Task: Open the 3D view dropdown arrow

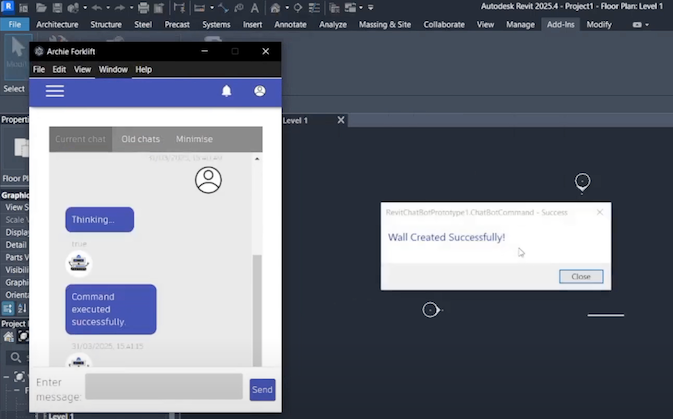Action: click(x=287, y=8)
